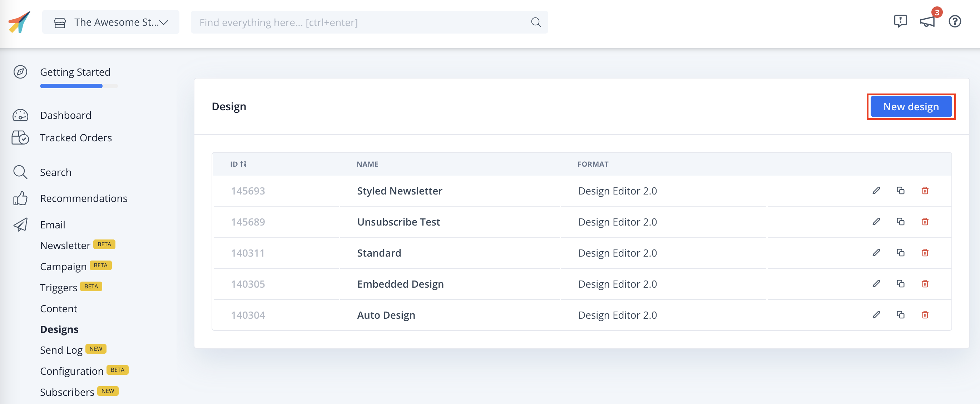The width and height of the screenshot is (980, 404).
Task: Open the Subscribers section
Action: point(67,392)
